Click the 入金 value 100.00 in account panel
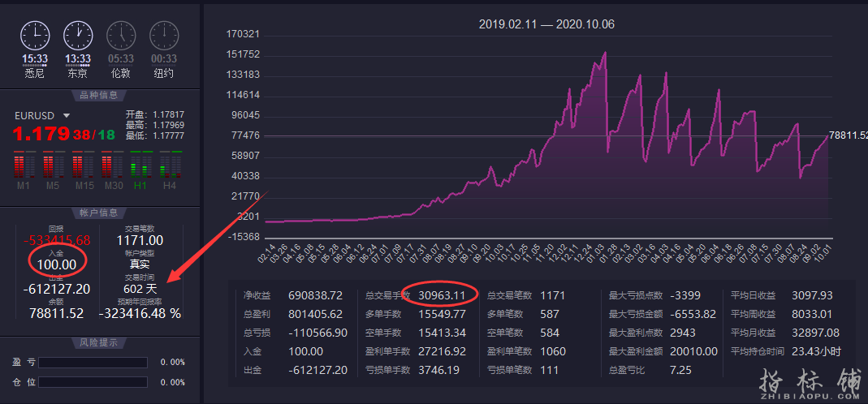This screenshot has width=868, height=404. (x=57, y=264)
